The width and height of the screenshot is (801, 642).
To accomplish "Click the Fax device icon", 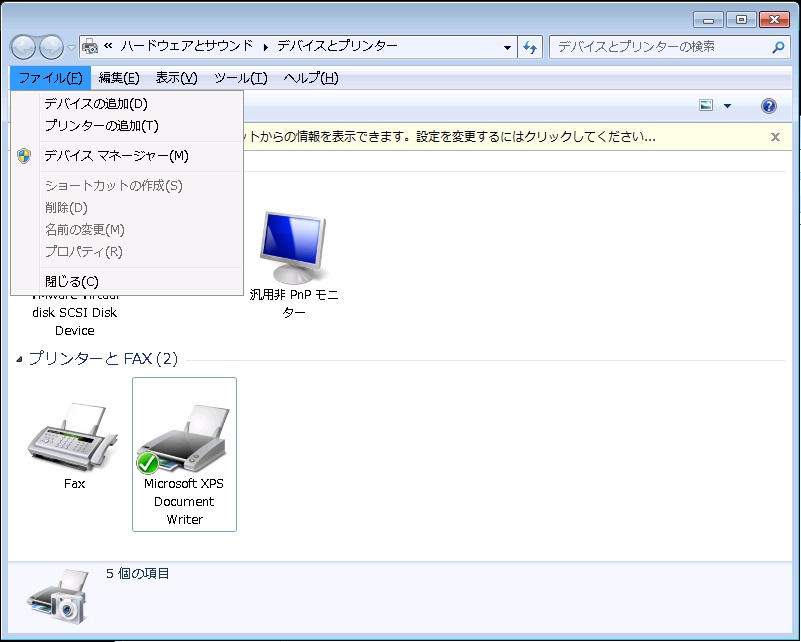I will point(73,438).
